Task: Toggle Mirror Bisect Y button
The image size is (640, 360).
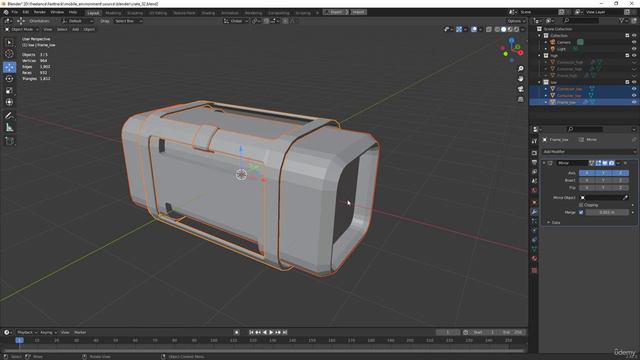Action: point(604,180)
